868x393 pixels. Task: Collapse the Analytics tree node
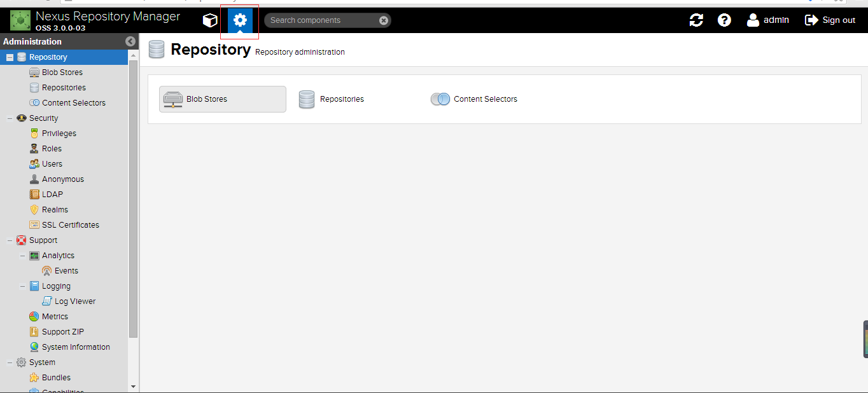(22, 256)
